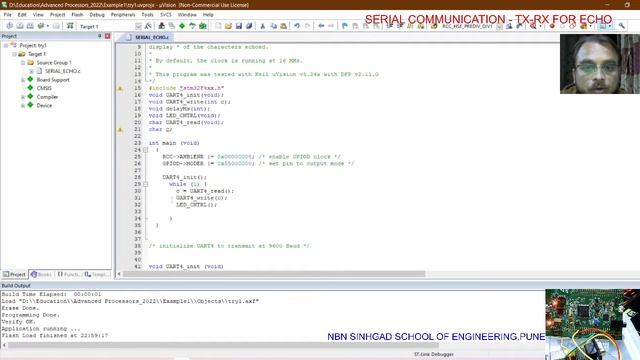
Task: Click the Translate current file icon
Action: point(9,26)
